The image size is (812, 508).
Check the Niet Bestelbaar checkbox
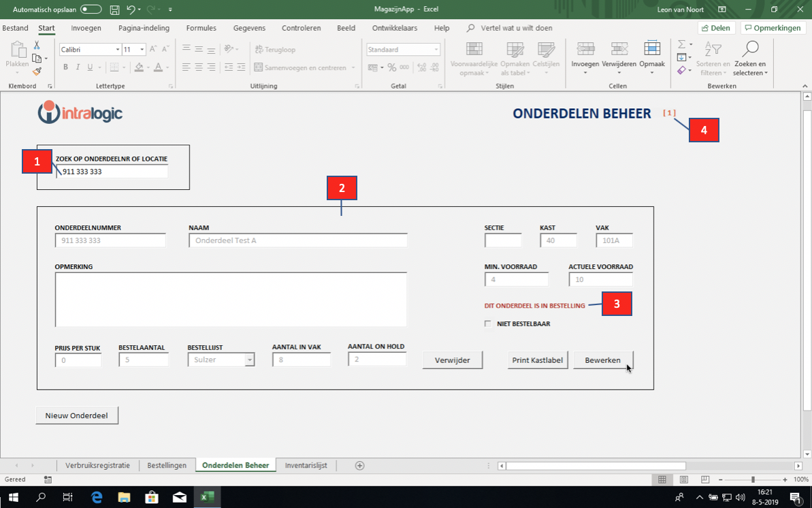[x=488, y=324]
